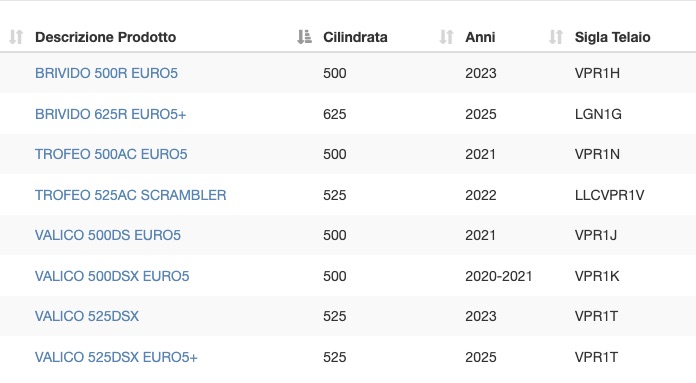
Task: Click the 2020-2021 years cell
Action: tap(498, 276)
